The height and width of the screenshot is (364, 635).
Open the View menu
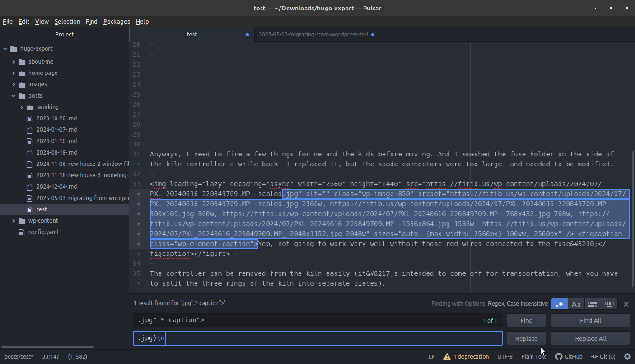42,21
